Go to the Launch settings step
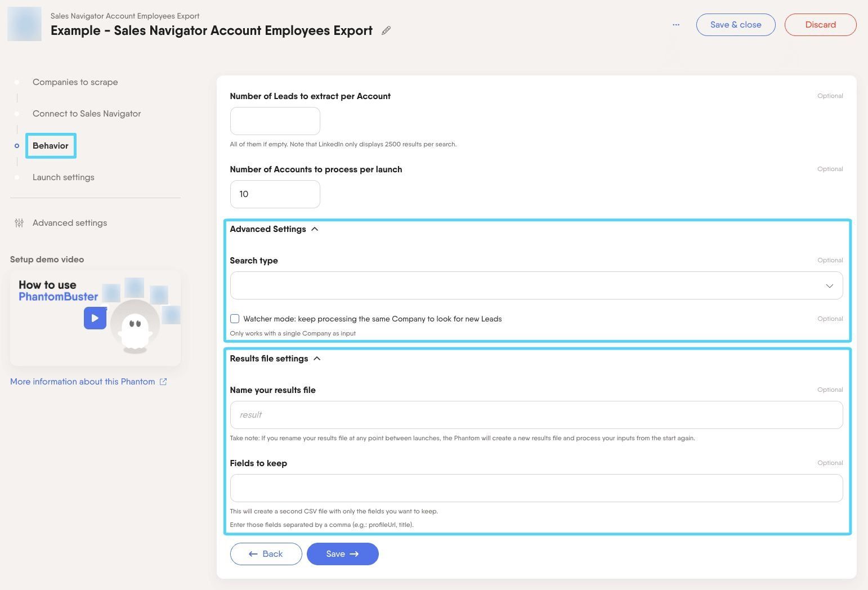This screenshot has height=590, width=868. click(64, 177)
